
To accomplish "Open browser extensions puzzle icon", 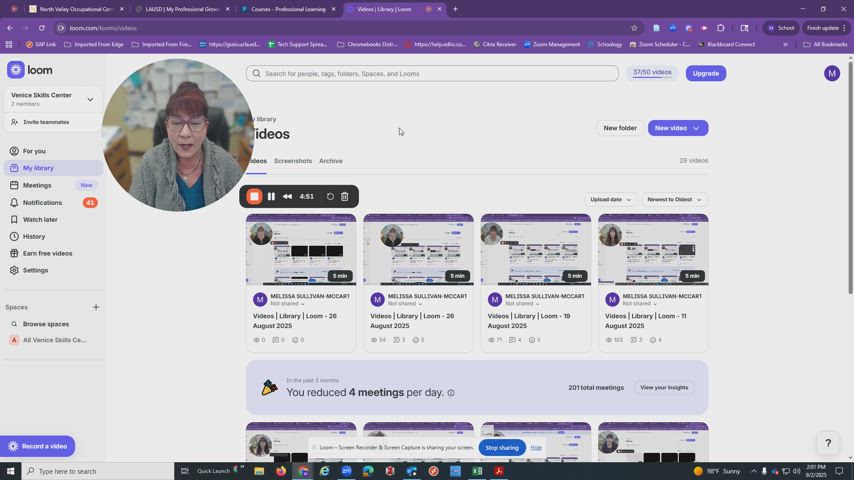I will tap(721, 28).
